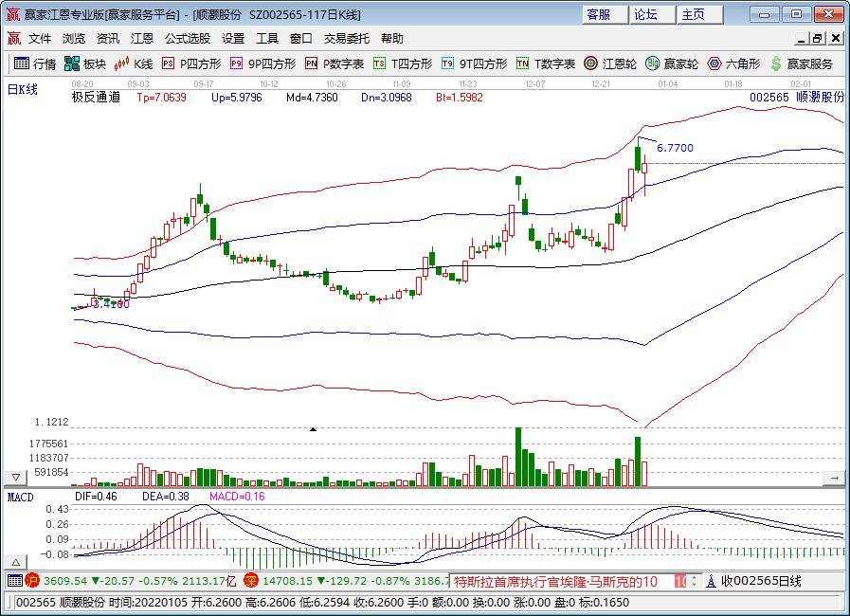
Task: Restore the inner chart window
Action: pyautogui.click(x=818, y=39)
